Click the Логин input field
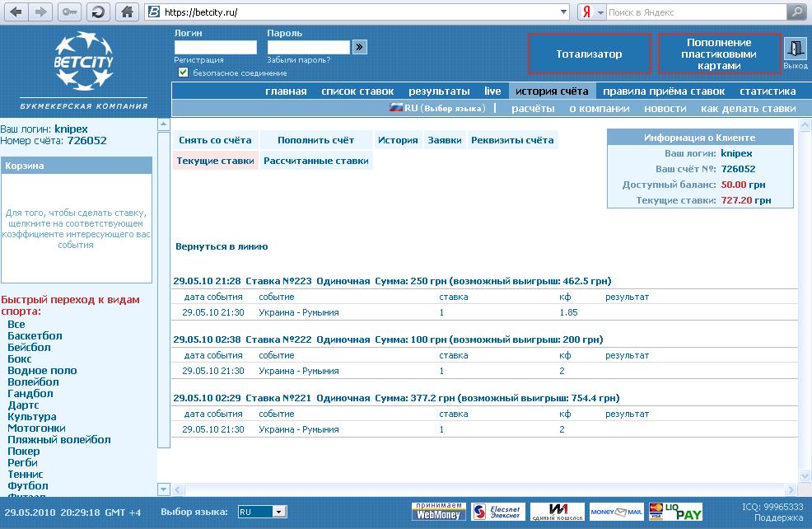The height and width of the screenshot is (529, 812). pyautogui.click(x=215, y=48)
